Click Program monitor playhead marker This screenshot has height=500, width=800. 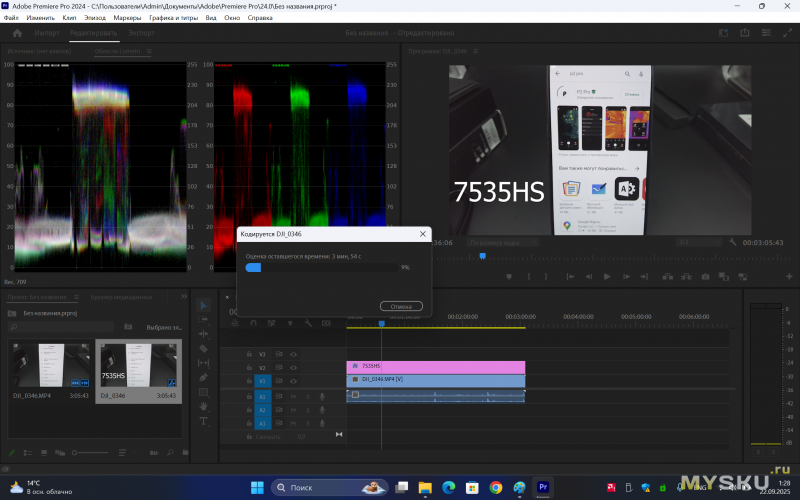point(483,256)
